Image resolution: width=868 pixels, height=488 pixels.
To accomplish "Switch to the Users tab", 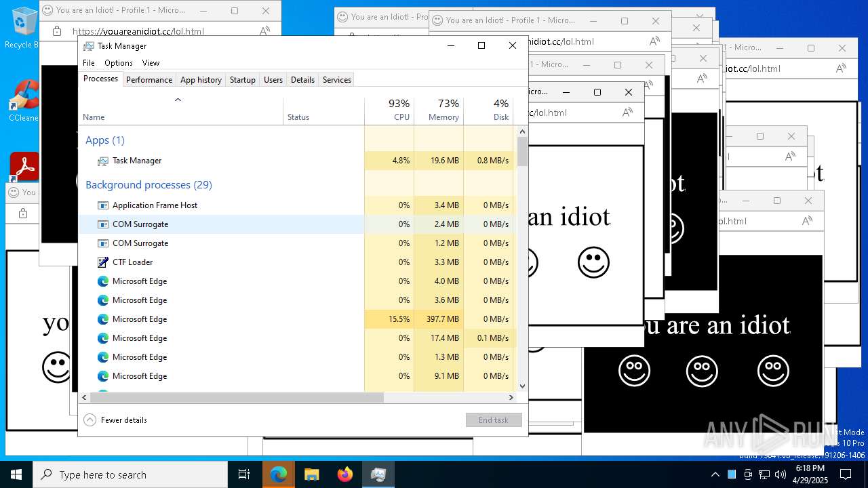I will pos(273,80).
